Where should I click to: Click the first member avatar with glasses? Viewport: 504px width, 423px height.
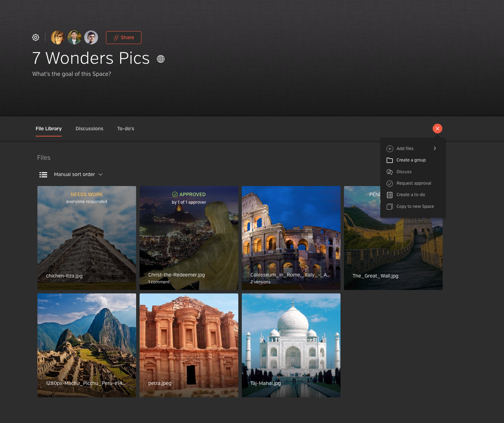(58, 37)
